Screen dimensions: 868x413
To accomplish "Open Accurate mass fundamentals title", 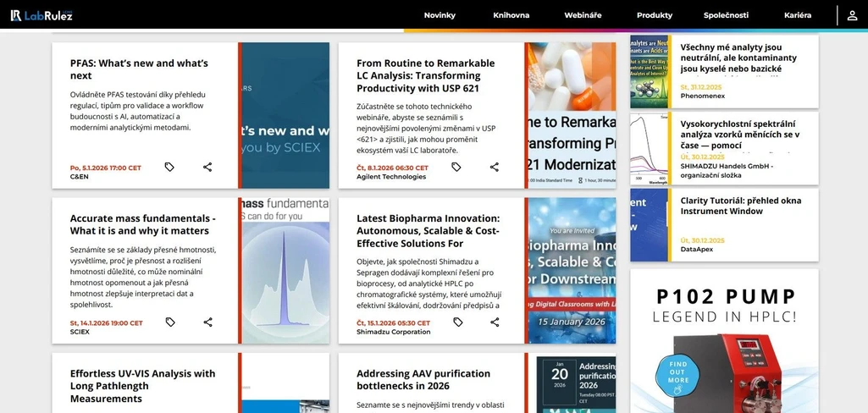I will tap(143, 224).
